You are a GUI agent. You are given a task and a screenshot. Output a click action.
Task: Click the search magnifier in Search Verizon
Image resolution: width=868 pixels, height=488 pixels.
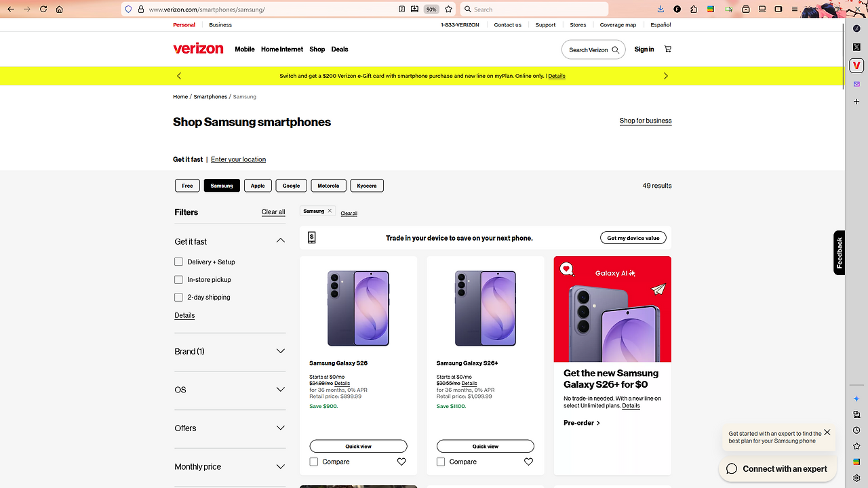tap(615, 49)
